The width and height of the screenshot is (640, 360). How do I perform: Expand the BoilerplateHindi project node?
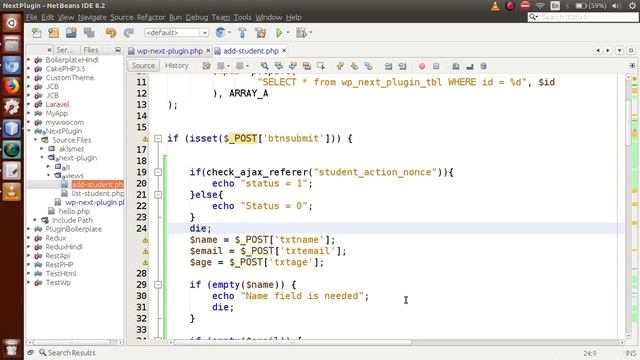point(29,60)
